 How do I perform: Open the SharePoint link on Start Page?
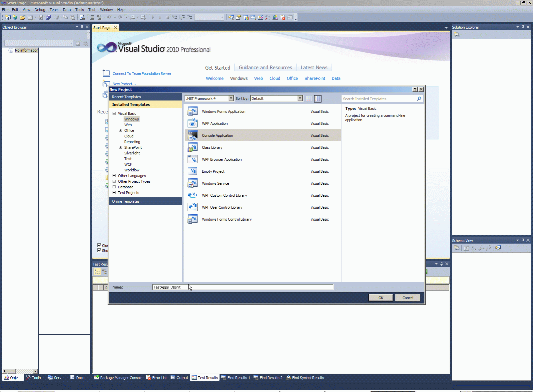click(x=315, y=79)
